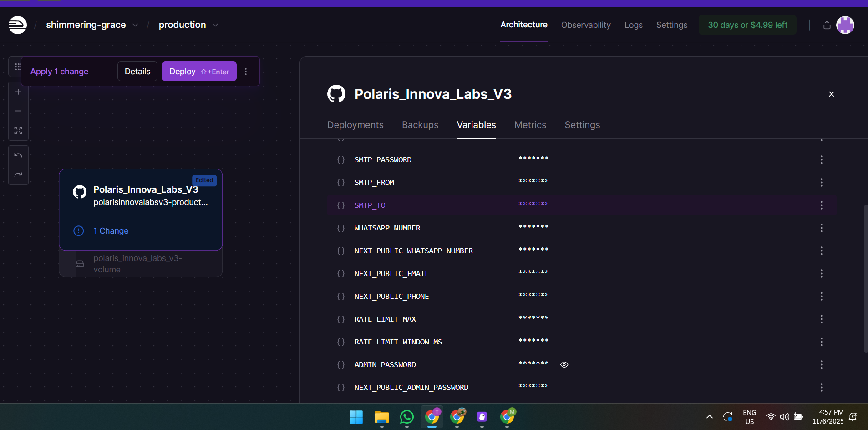This screenshot has width=868, height=430.
Task: Select the Polaris_Innova_Labs_V3 service card
Action: tap(140, 210)
